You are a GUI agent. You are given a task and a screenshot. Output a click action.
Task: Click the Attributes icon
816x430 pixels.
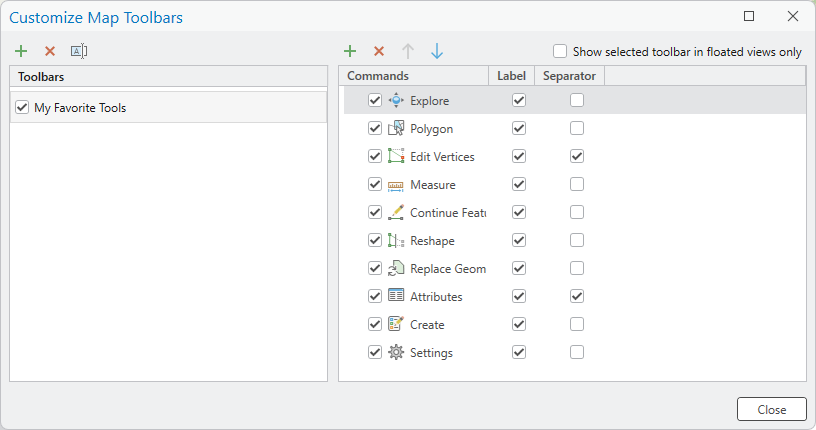pos(396,296)
